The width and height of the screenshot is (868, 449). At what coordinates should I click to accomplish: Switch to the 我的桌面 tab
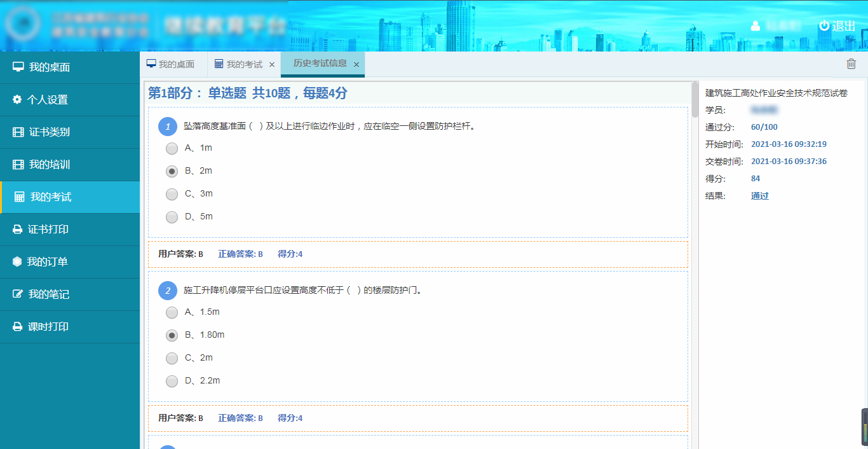coord(171,64)
